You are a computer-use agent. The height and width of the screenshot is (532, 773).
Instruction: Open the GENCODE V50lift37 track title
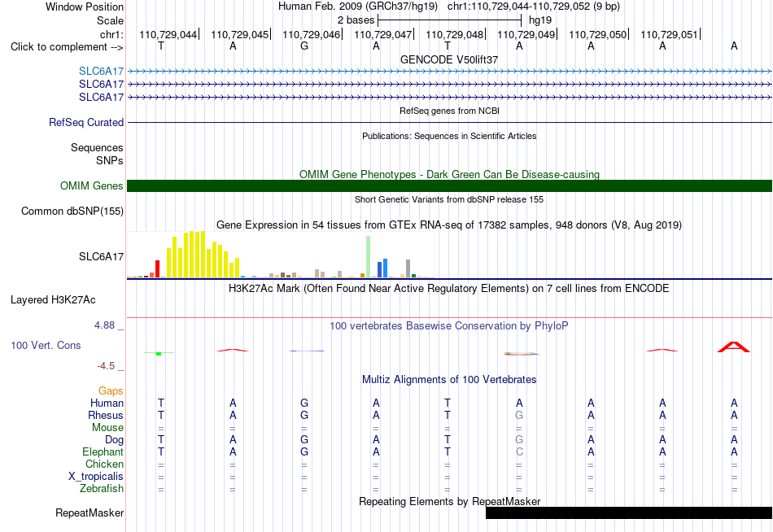(x=449, y=59)
